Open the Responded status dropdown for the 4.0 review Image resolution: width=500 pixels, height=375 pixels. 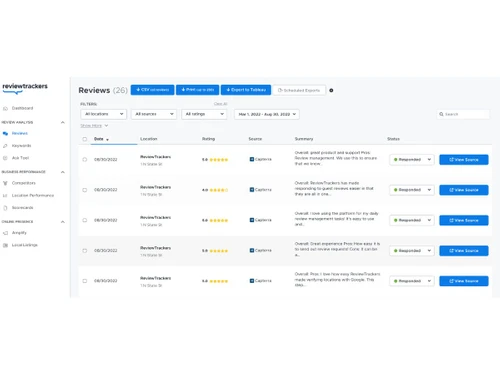click(x=412, y=190)
